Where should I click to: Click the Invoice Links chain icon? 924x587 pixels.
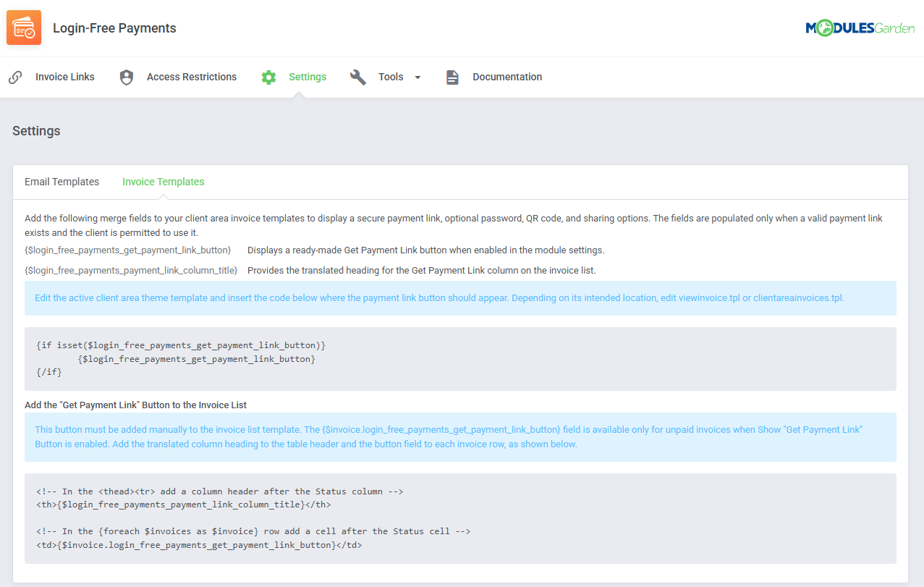pyautogui.click(x=15, y=77)
